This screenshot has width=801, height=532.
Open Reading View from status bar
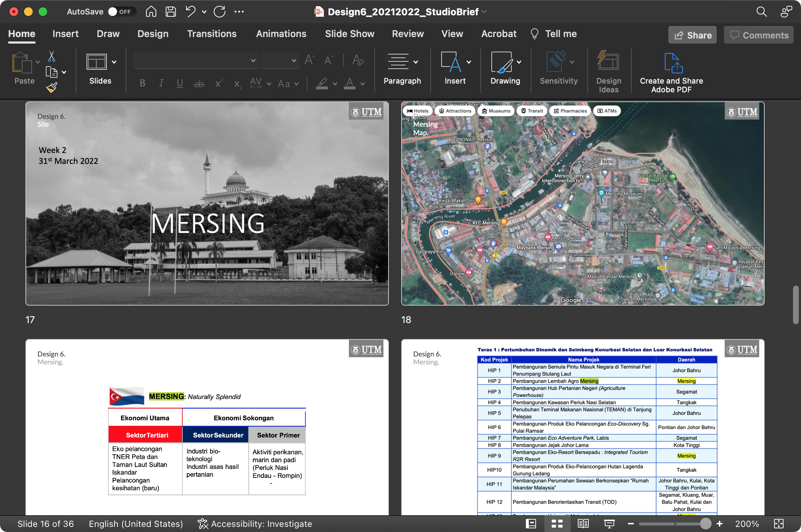[x=583, y=524]
